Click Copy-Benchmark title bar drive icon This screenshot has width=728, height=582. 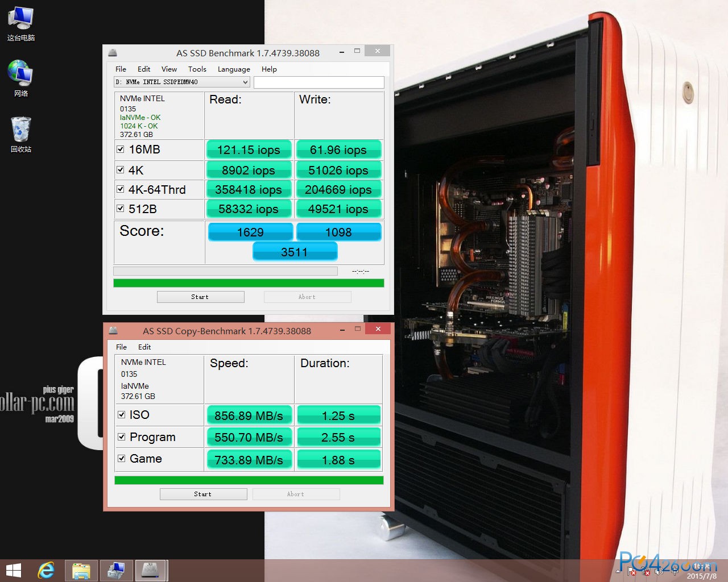click(x=113, y=331)
